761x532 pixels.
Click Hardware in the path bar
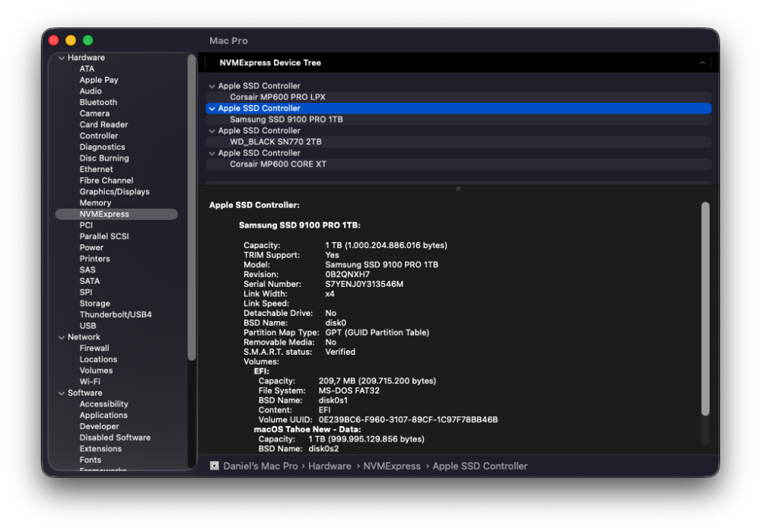330,466
